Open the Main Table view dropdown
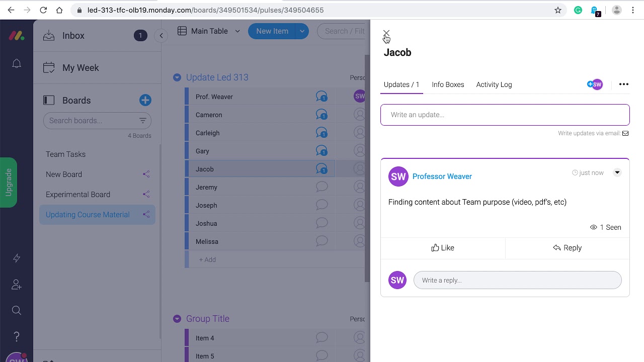Image resolution: width=644 pixels, height=362 pixels. [237, 31]
